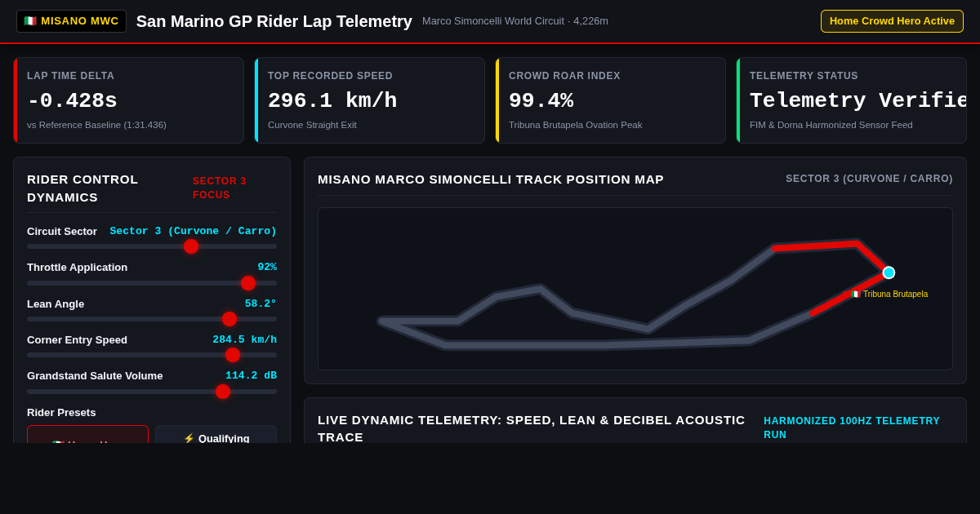The image size is (980, 514).
Task: Click the '99.4%' crowd roar value
Action: [x=541, y=101]
